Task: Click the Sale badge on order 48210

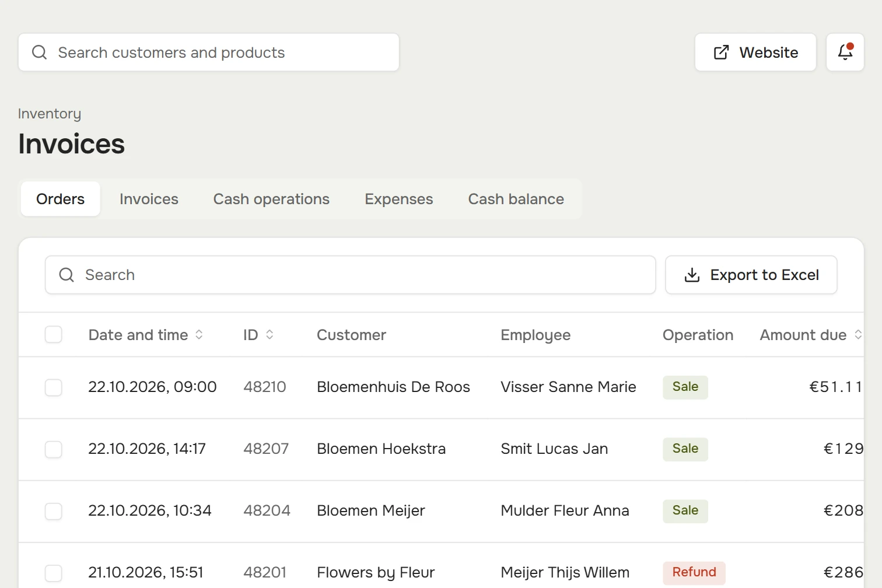Action: click(685, 387)
